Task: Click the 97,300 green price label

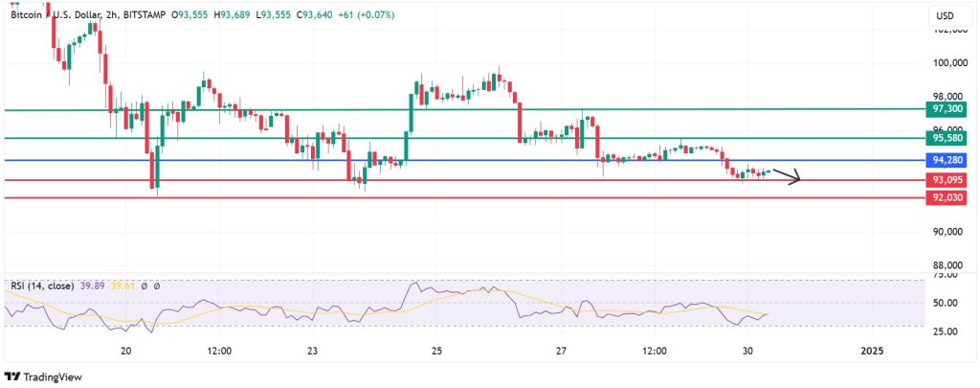Action: [947, 109]
